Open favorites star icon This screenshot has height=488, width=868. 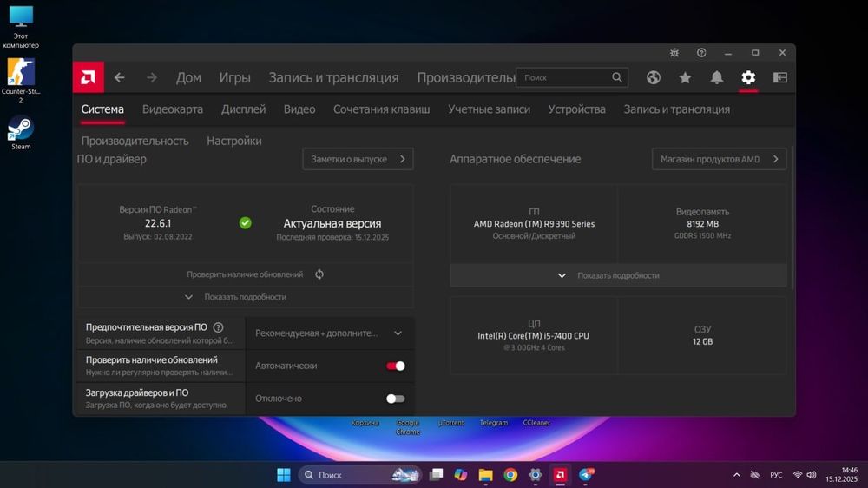point(685,77)
